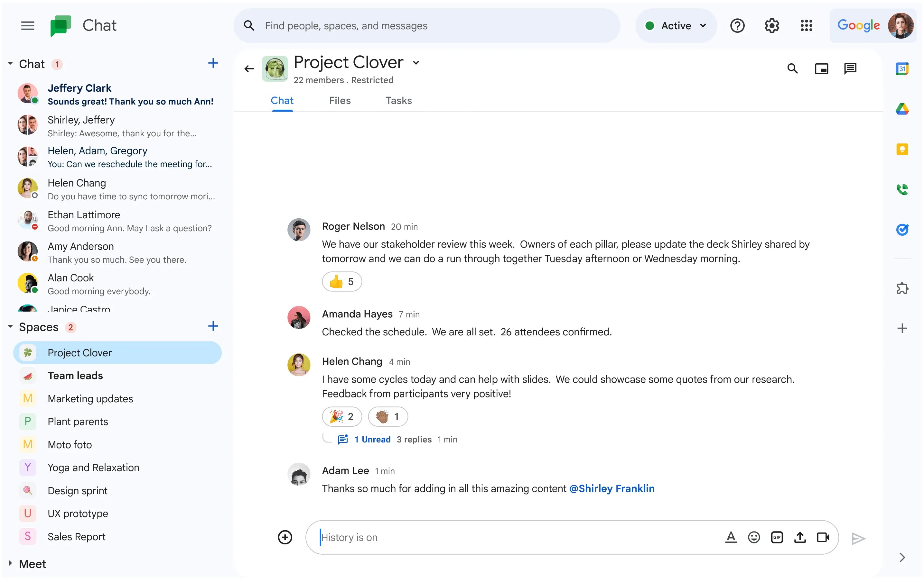Viewport: 924px width, 582px height.
Task: Click the video meeting icon in compose bar
Action: (822, 537)
